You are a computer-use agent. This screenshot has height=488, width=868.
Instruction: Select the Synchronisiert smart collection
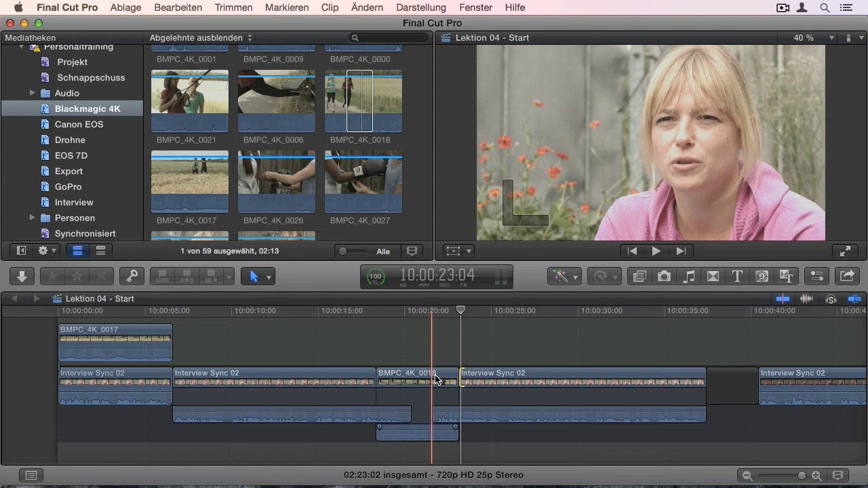[85, 233]
